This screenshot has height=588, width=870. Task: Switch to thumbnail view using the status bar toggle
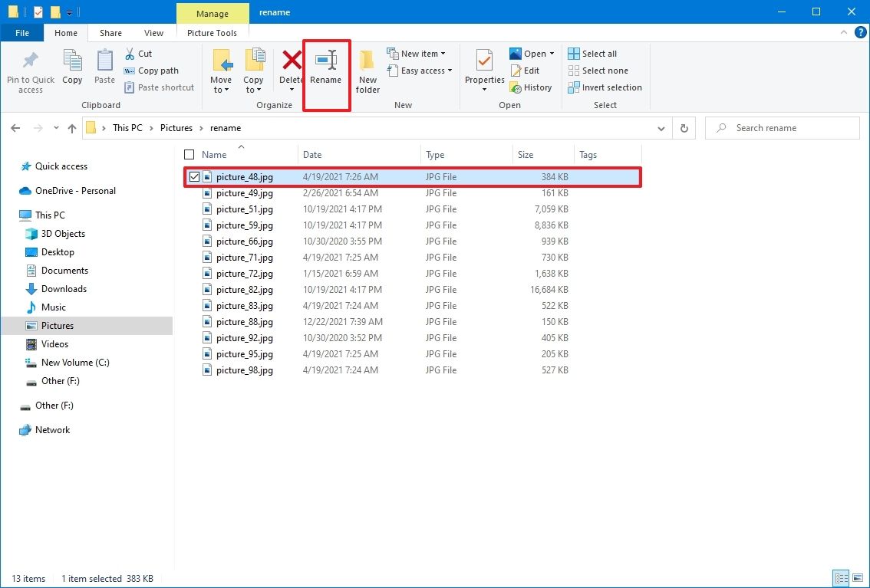(x=859, y=578)
